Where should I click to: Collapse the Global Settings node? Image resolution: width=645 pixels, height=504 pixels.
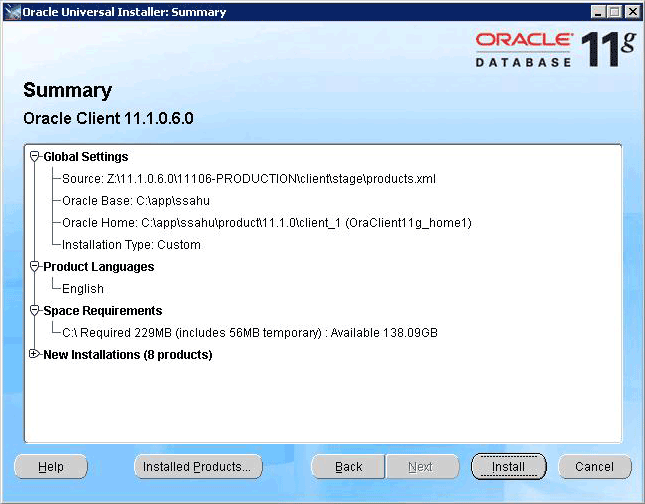(x=35, y=157)
